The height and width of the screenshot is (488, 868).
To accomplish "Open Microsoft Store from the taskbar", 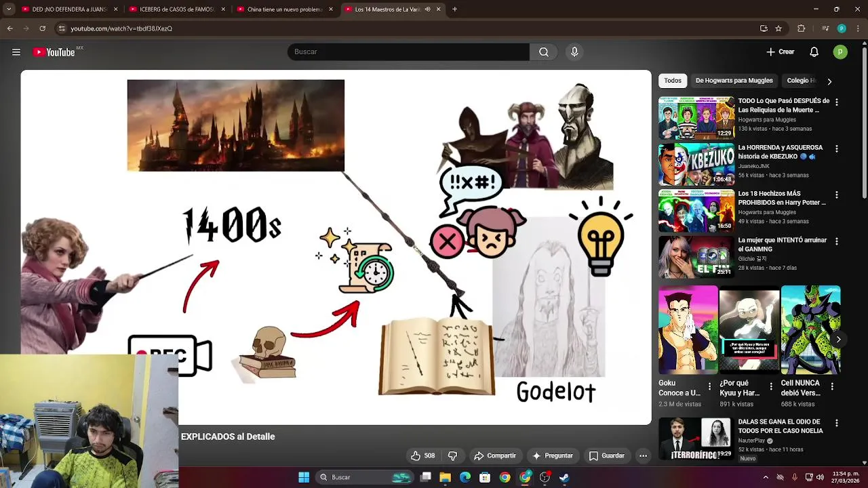I will click(x=485, y=477).
